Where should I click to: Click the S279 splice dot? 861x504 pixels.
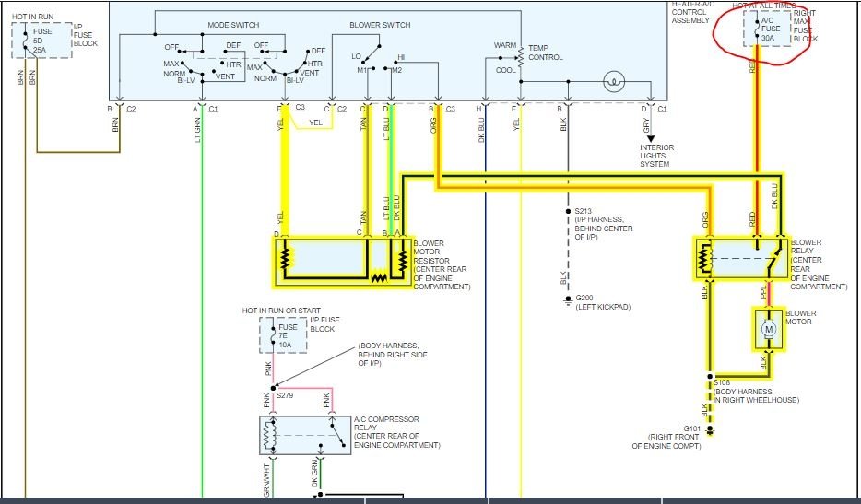pyautogui.click(x=274, y=388)
